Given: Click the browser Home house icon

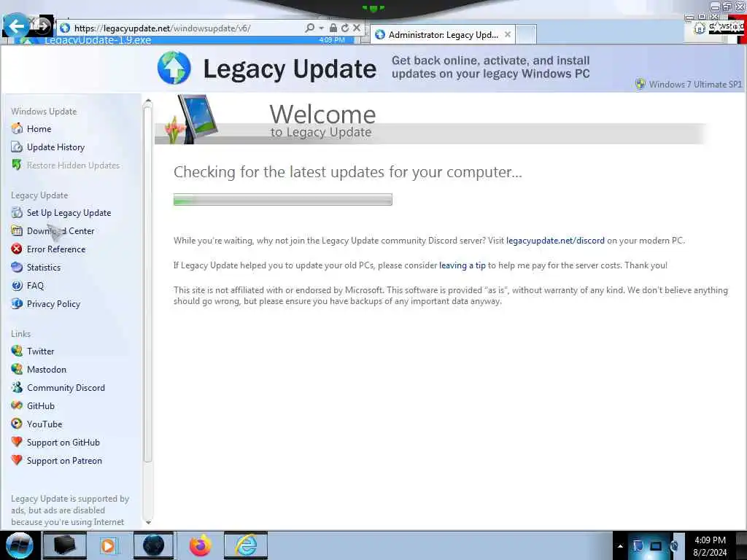Looking at the screenshot, I should [699, 28].
